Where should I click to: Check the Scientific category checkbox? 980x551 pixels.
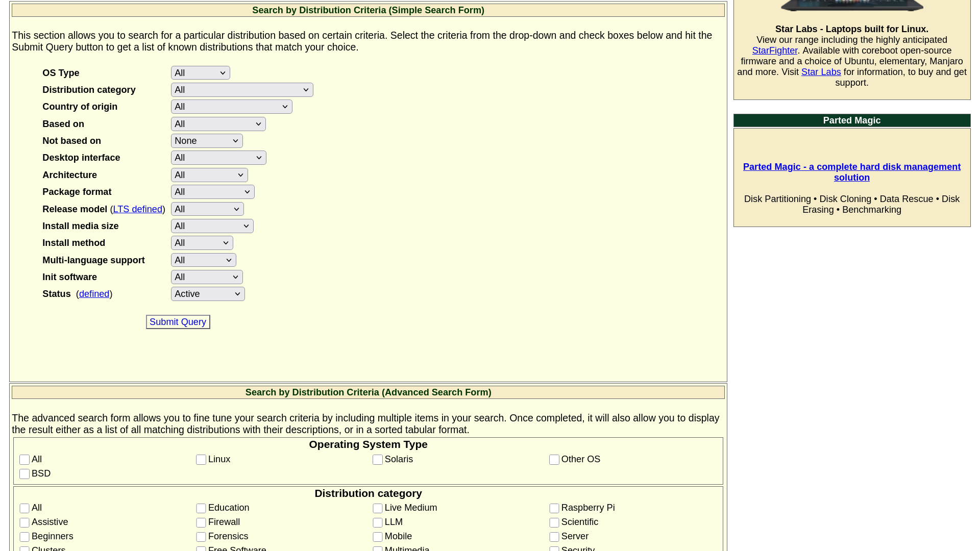coord(554,522)
